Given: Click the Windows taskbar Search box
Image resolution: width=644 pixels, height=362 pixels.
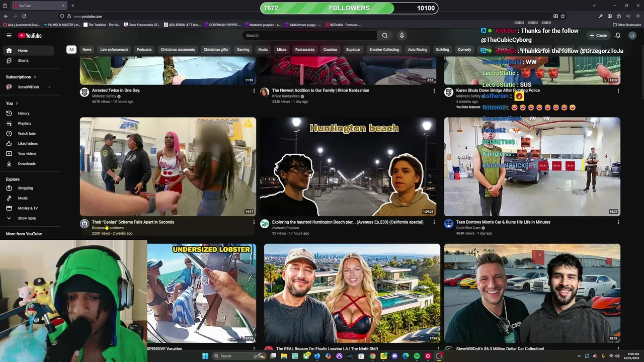Looking at the screenshot, I should point(239,356).
